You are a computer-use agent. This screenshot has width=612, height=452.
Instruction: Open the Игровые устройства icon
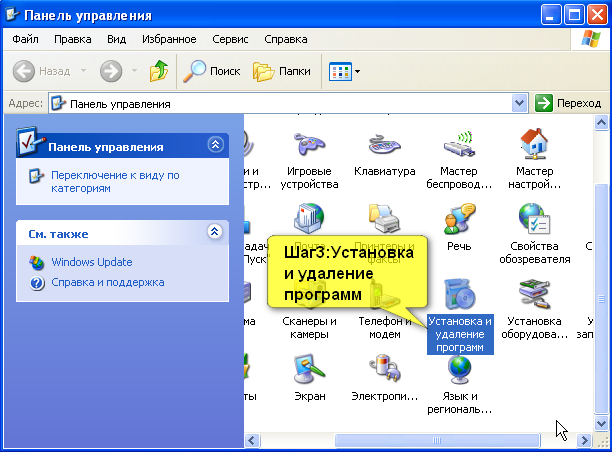[x=309, y=144]
